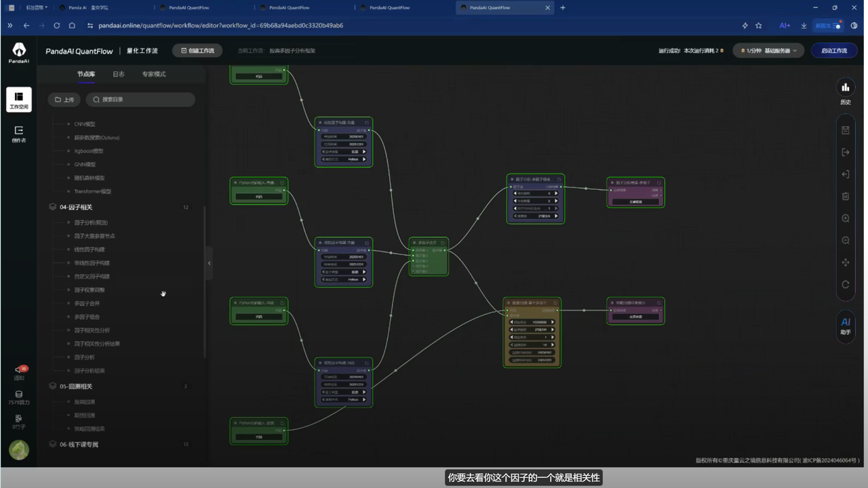Select 因子相关性分析 in node tree

pos(92,330)
